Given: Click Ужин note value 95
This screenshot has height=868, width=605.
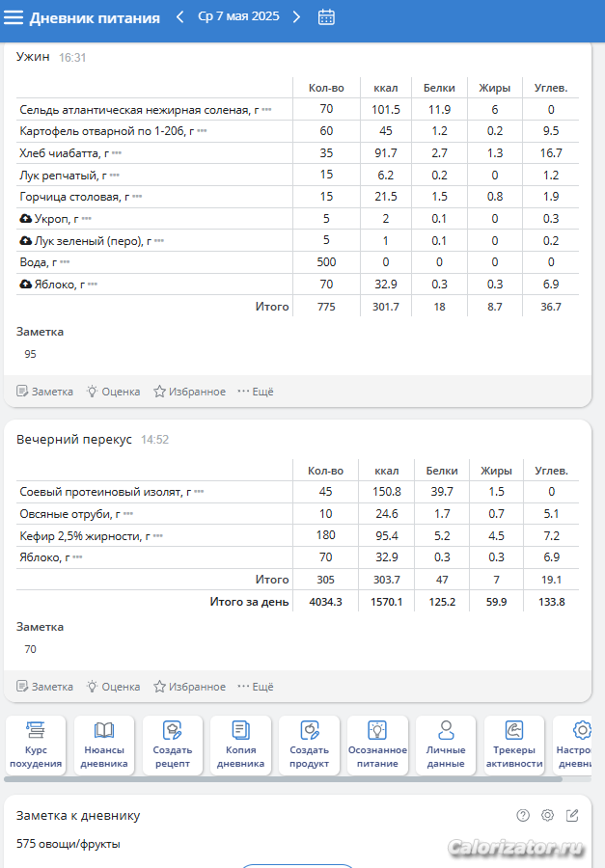Looking at the screenshot, I should coord(31,354).
